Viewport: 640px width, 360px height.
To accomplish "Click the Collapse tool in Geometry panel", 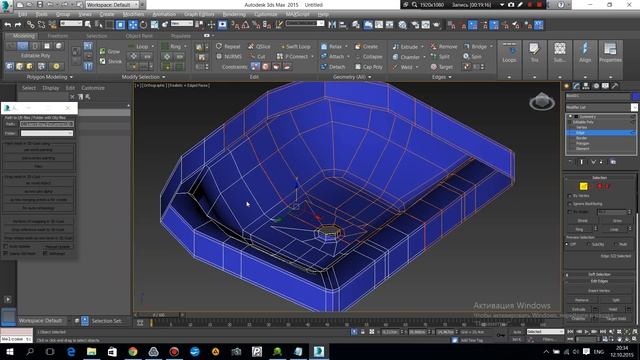I will 369,57.
